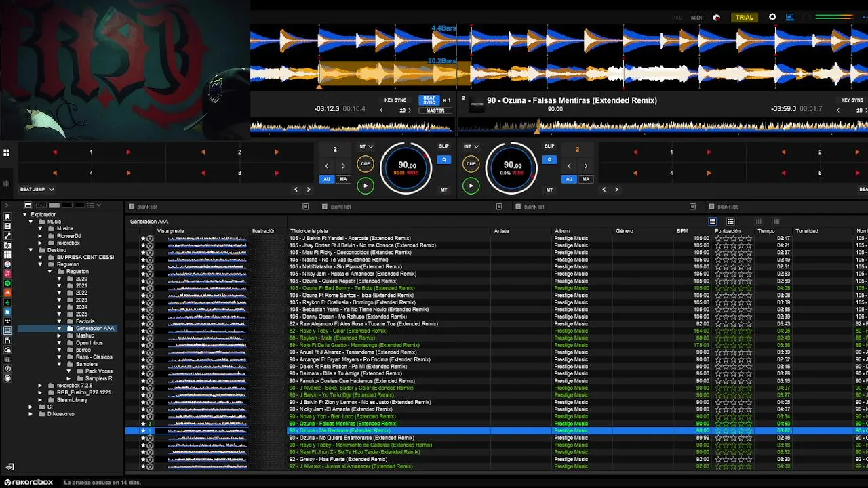The image size is (868, 488).
Task: Sort by Título de la pista column
Action: tap(309, 231)
